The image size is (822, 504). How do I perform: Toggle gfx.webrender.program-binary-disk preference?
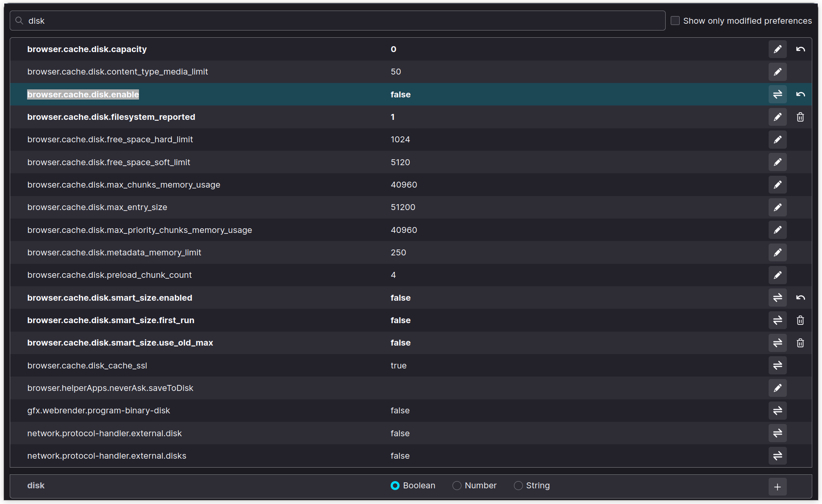[778, 410]
